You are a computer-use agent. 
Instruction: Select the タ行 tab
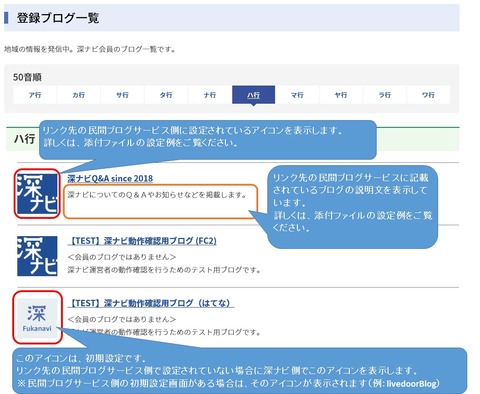click(166, 95)
